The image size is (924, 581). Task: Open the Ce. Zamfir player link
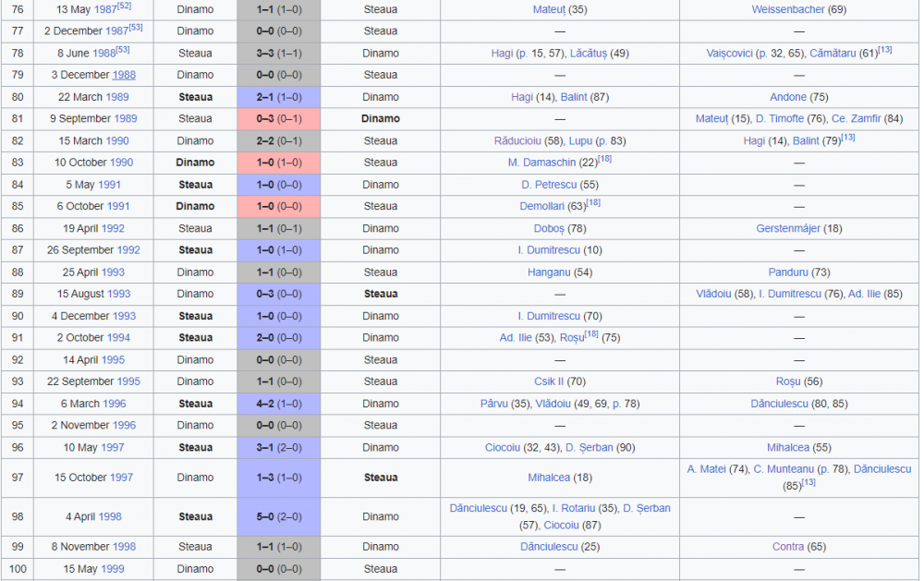coord(857,118)
